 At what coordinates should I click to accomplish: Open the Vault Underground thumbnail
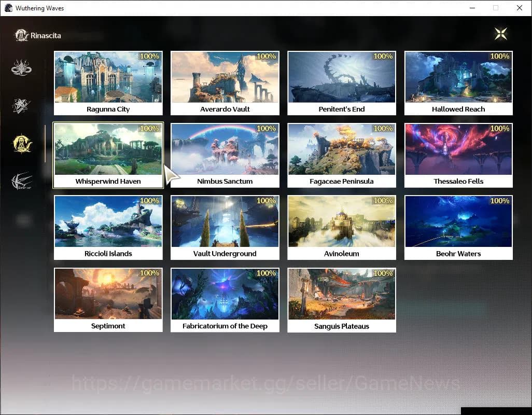(x=225, y=222)
